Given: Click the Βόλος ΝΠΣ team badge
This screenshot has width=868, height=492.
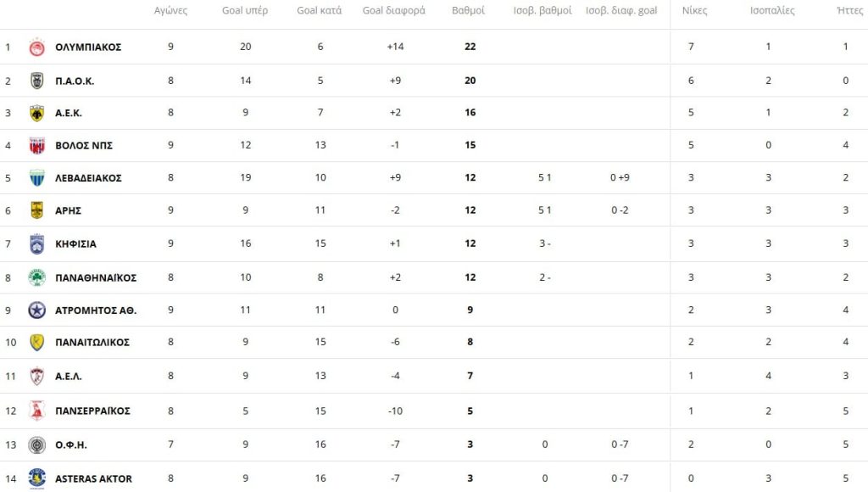Looking at the screenshot, I should tap(36, 145).
